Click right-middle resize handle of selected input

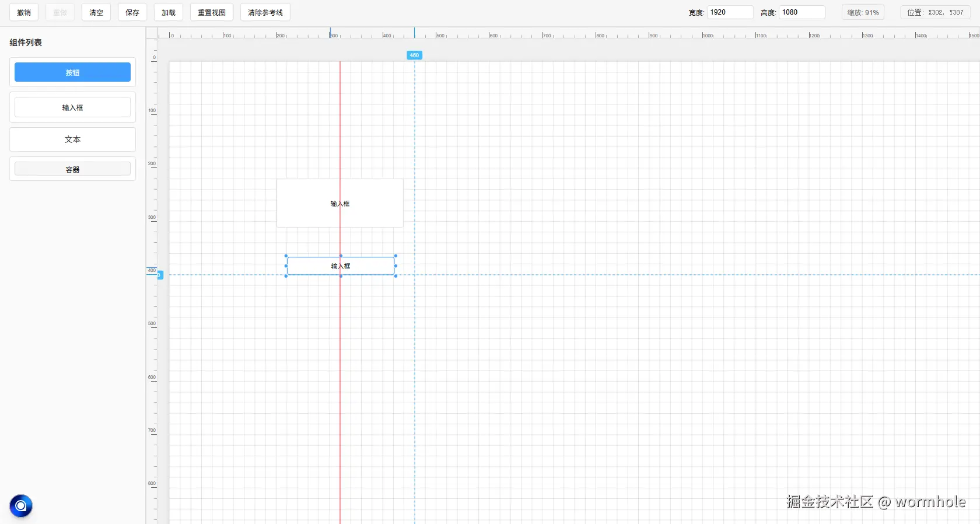click(x=395, y=266)
